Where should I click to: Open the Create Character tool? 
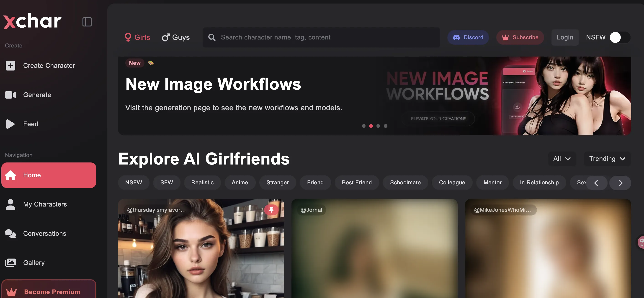49,66
